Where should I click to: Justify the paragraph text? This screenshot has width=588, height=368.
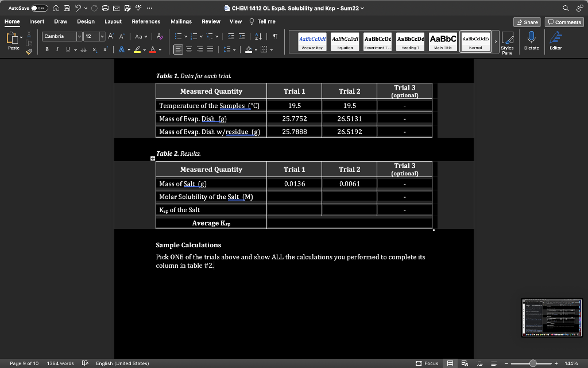pos(210,49)
